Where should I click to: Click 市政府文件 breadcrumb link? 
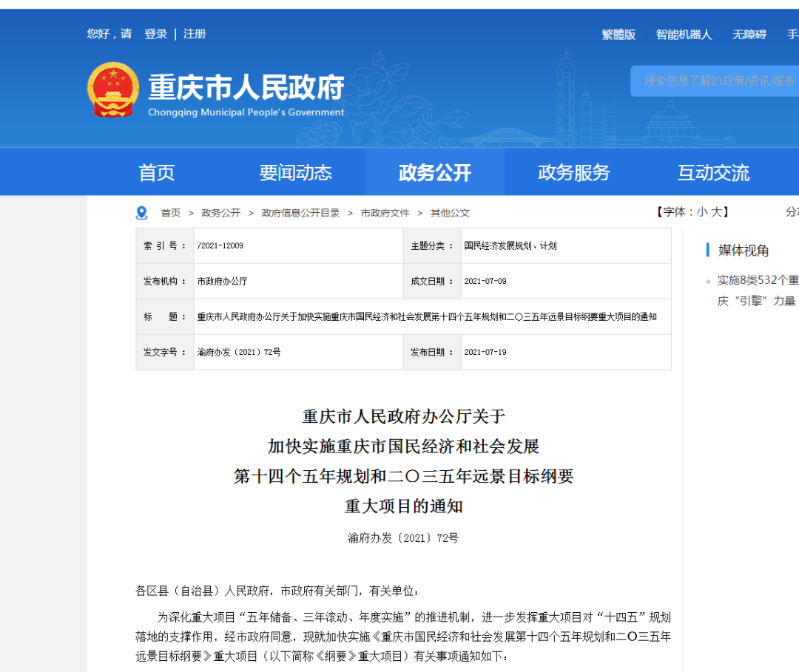pyautogui.click(x=385, y=213)
